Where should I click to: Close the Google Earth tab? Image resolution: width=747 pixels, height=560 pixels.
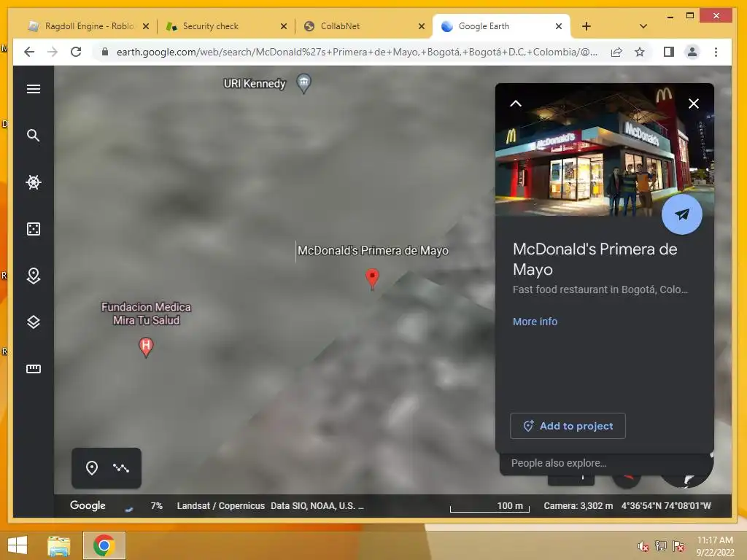point(559,27)
